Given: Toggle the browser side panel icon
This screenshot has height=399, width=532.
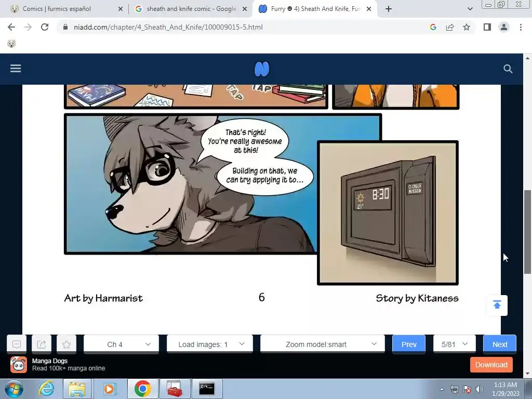Looking at the screenshot, I should [x=487, y=27].
